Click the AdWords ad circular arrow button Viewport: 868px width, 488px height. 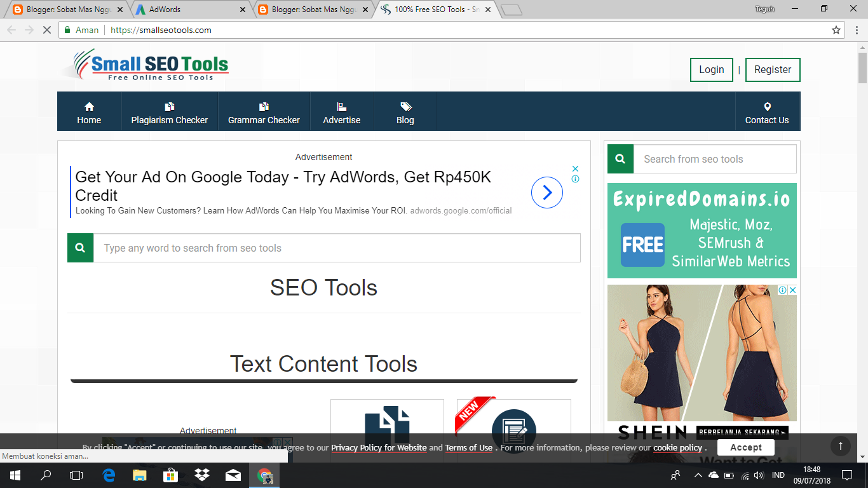[547, 193]
